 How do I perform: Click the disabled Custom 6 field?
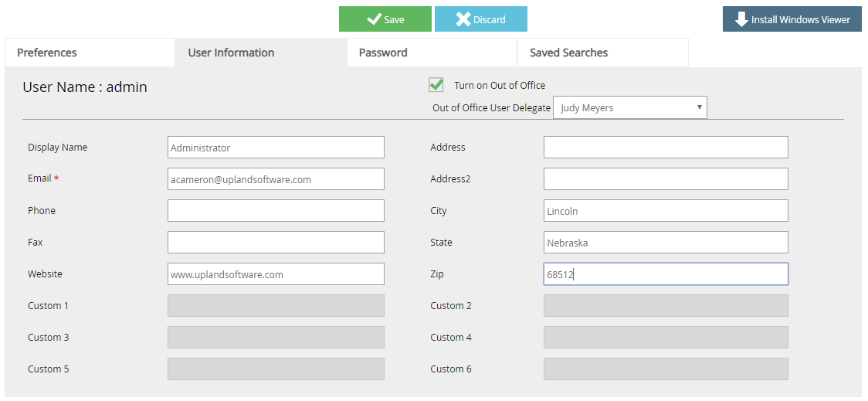click(x=666, y=369)
